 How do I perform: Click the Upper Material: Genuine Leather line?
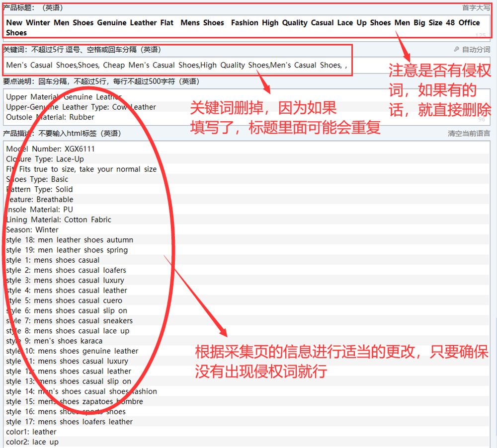click(64, 97)
